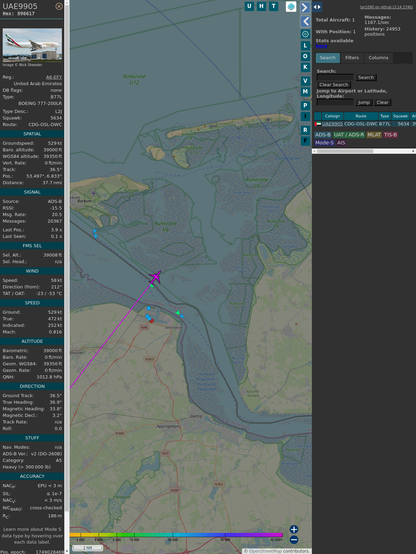Sort table by Callsign column
This screenshot has height=554, width=416.
[332, 116]
